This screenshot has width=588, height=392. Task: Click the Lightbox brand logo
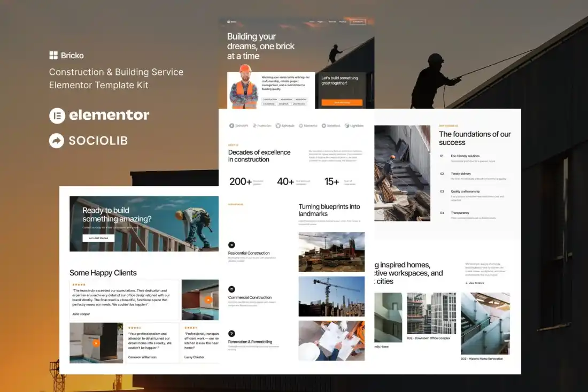point(354,126)
